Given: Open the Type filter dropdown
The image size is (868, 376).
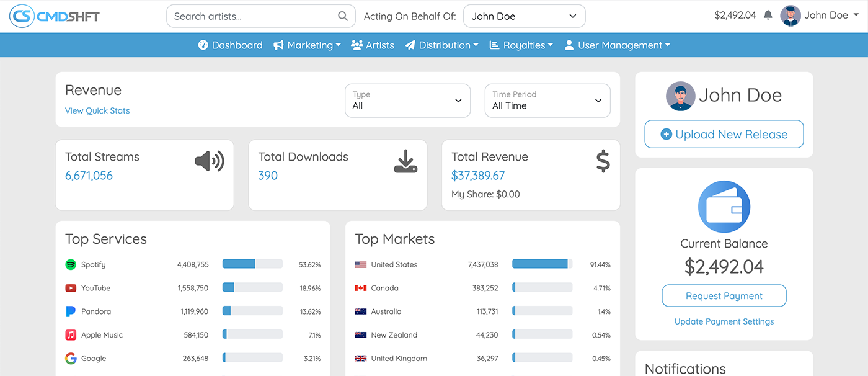Looking at the screenshot, I should tap(407, 101).
